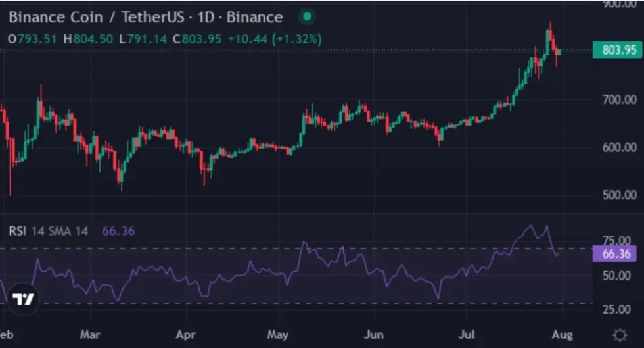Click the 803.95 current price label
This screenshot has width=644, height=348.
click(617, 50)
